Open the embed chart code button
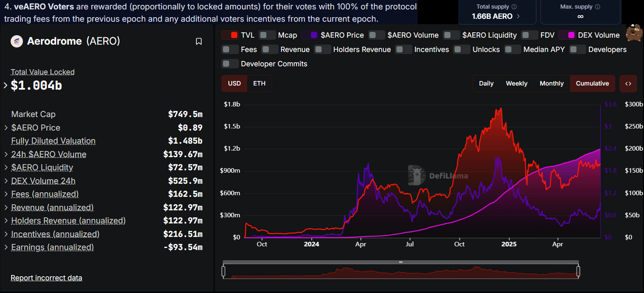Image resolution: width=644 pixels, height=293 pixels. click(628, 83)
